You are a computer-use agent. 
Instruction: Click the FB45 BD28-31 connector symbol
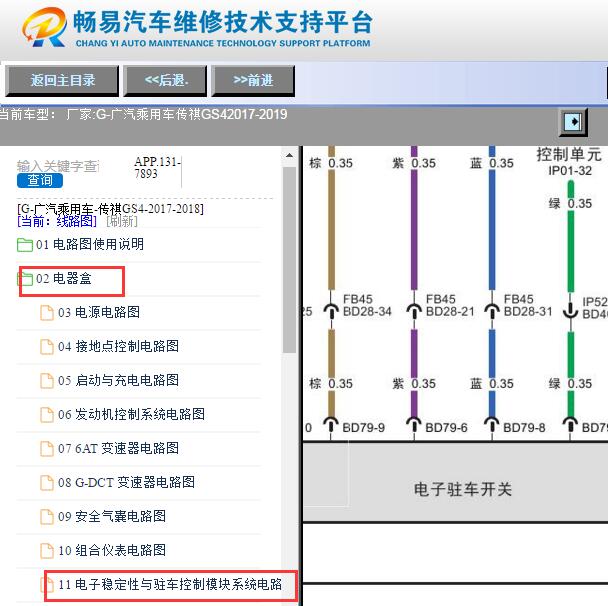pyautogui.click(x=492, y=309)
